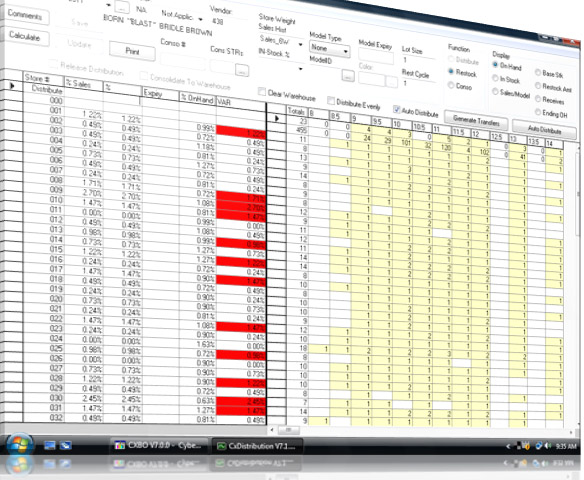The width and height of the screenshot is (584, 480).
Task: Open the Windows Start orb
Action: point(19,444)
